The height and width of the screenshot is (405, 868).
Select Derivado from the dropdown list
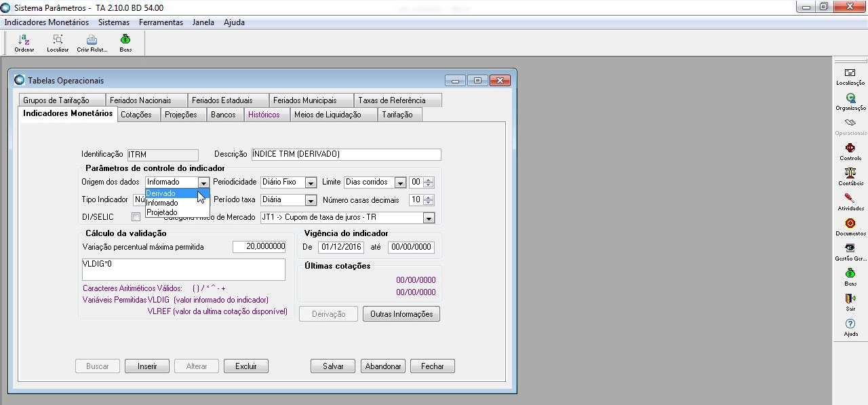[178, 193]
